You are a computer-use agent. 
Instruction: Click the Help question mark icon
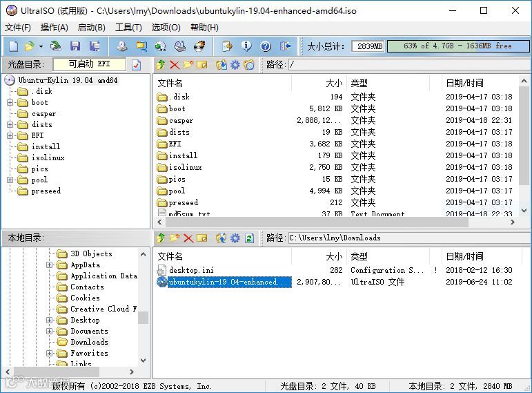[266, 46]
